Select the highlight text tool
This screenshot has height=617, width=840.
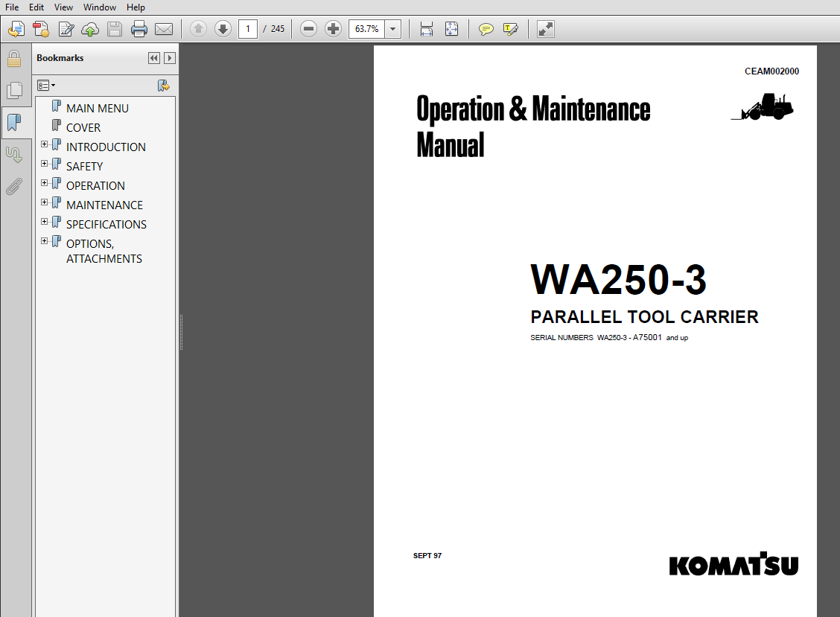tap(511, 29)
